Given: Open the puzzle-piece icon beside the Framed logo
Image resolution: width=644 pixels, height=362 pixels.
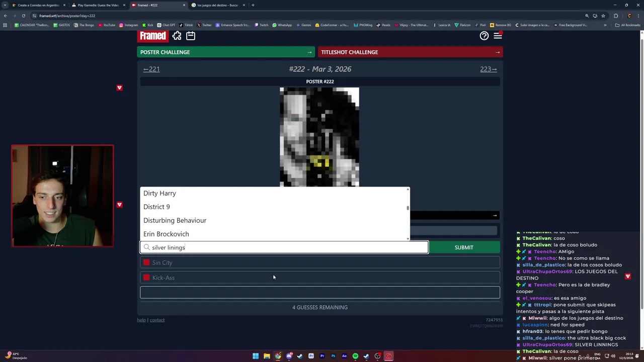Looking at the screenshot, I should click(x=177, y=36).
